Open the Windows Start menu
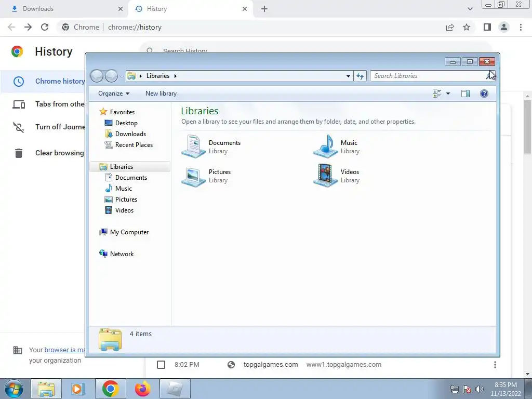 (x=14, y=389)
